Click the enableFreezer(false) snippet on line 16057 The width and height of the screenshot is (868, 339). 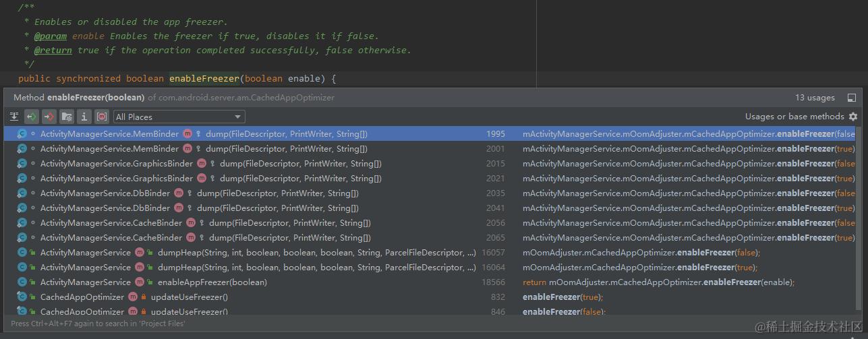pos(641,253)
